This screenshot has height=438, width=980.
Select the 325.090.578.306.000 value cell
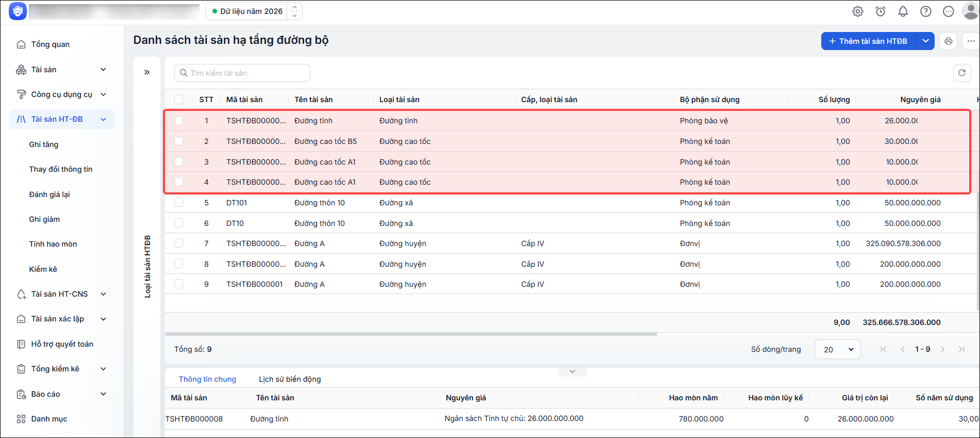point(903,244)
